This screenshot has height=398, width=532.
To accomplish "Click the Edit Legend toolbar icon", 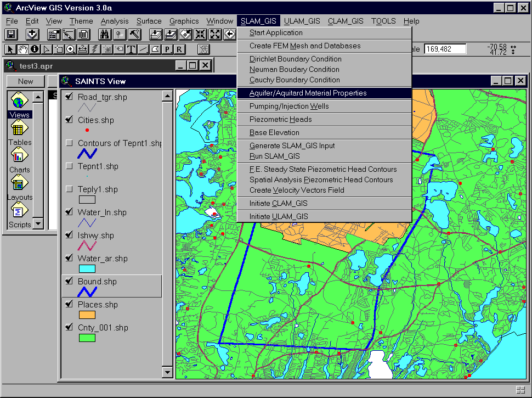I will coord(69,34).
